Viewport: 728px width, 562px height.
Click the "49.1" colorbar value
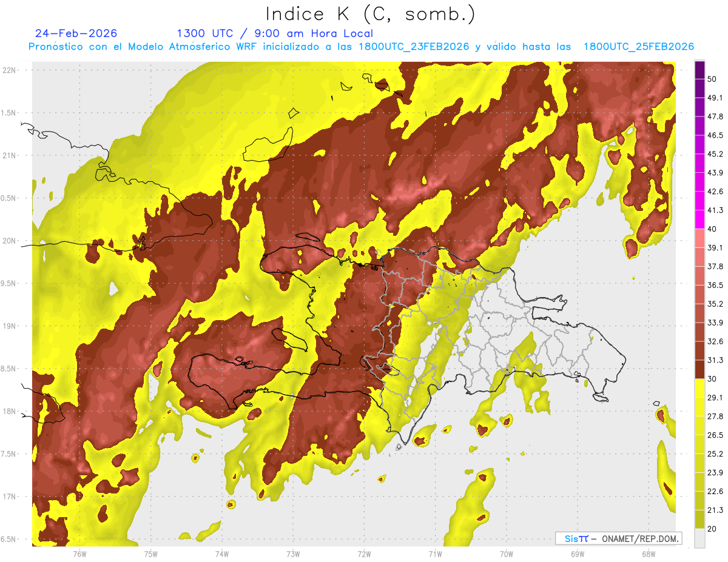[x=715, y=98]
